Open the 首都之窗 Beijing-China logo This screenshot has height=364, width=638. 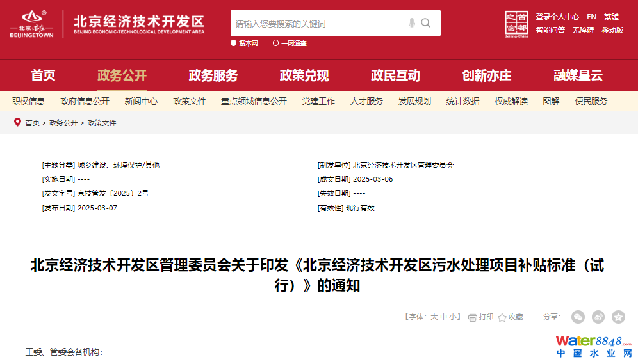coord(516,24)
